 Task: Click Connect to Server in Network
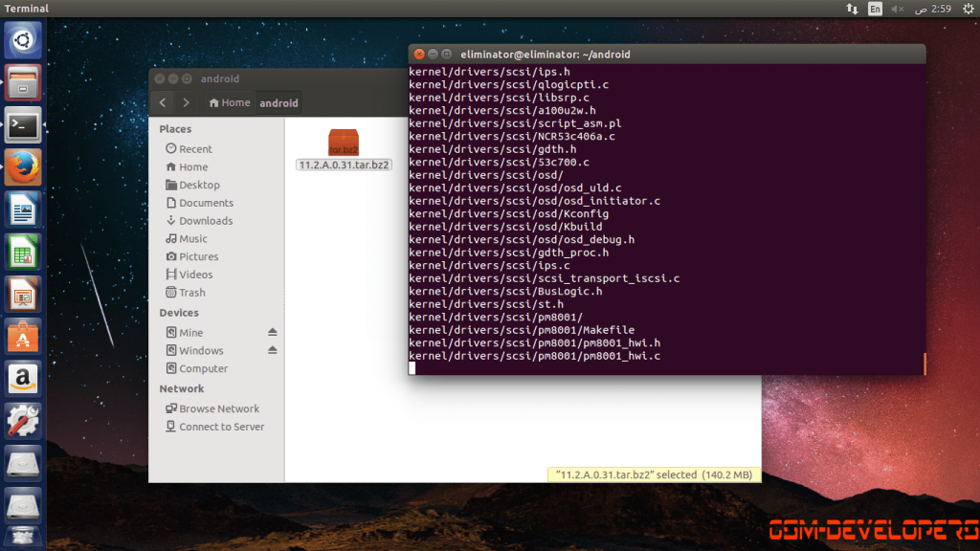[221, 427]
